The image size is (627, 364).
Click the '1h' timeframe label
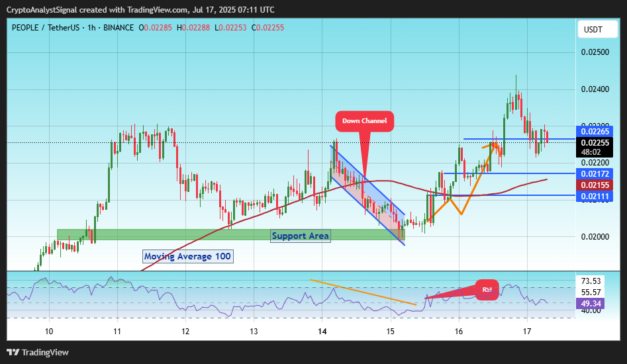click(91, 28)
